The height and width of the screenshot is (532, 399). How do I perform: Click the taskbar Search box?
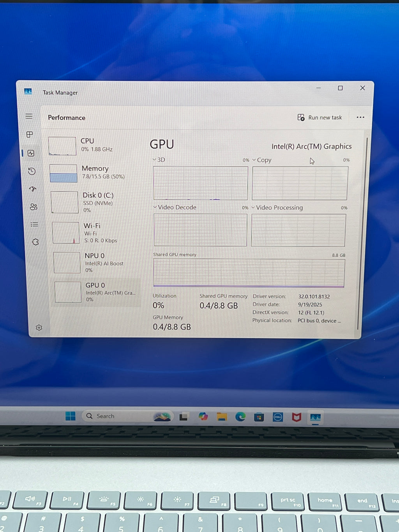pyautogui.click(x=127, y=416)
